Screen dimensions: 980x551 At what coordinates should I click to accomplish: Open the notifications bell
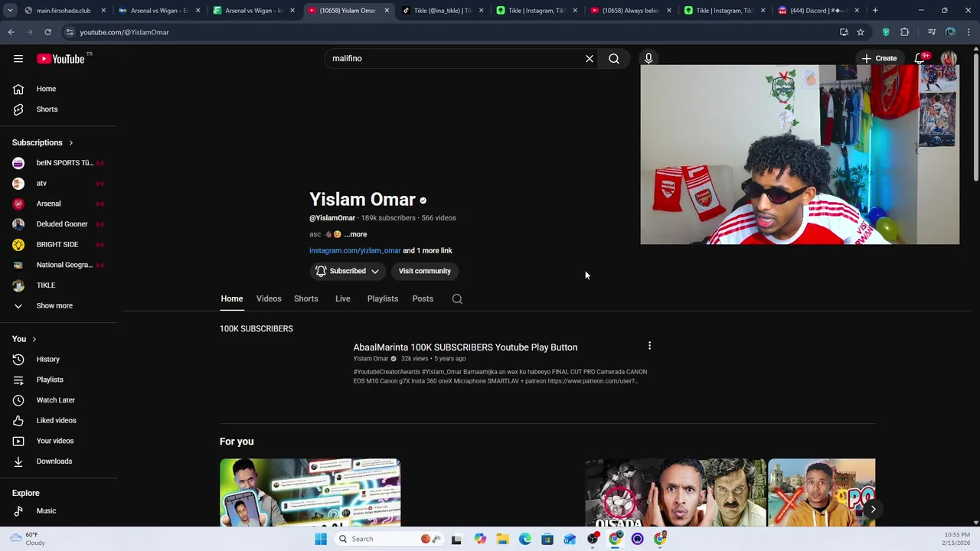pos(920,59)
